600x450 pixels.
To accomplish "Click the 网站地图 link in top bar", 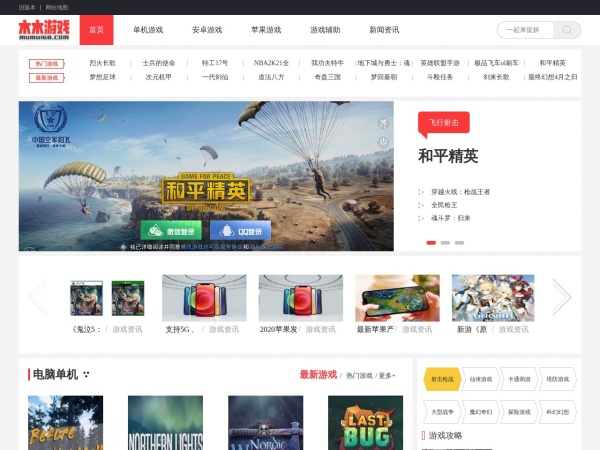I will [57, 7].
